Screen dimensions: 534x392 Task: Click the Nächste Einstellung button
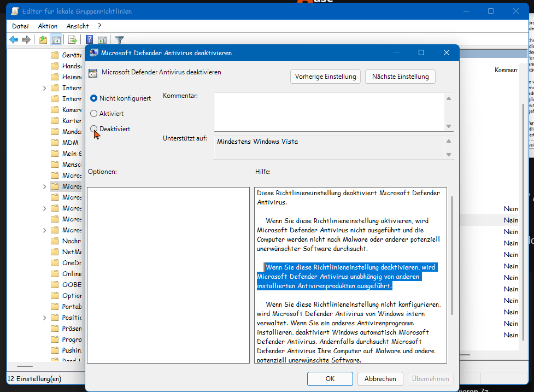tap(400, 77)
